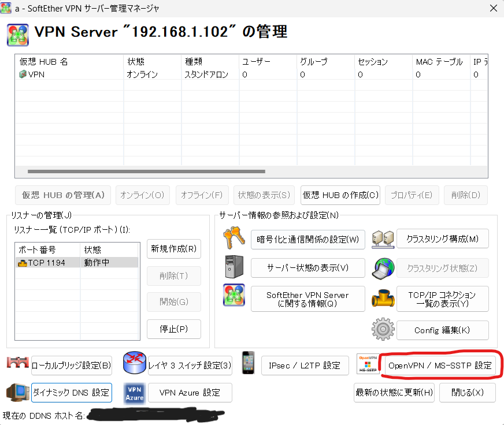
Task: Click the SoftEther VPN Server logo icon beside the heading
Action: pos(18,35)
